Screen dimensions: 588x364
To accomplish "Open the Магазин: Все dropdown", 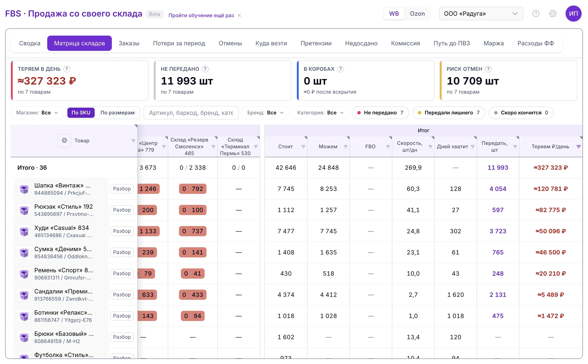I will (37, 113).
